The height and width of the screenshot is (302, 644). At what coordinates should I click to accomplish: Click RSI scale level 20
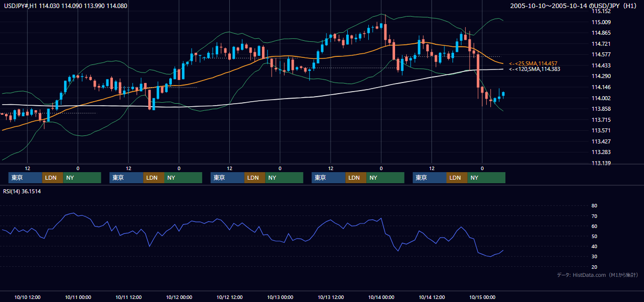tap(594, 267)
